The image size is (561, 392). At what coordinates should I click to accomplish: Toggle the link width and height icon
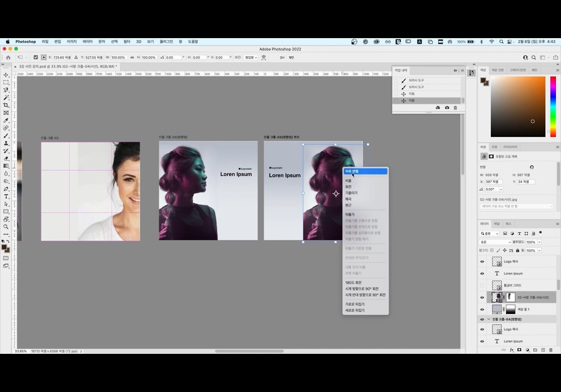tap(132, 57)
